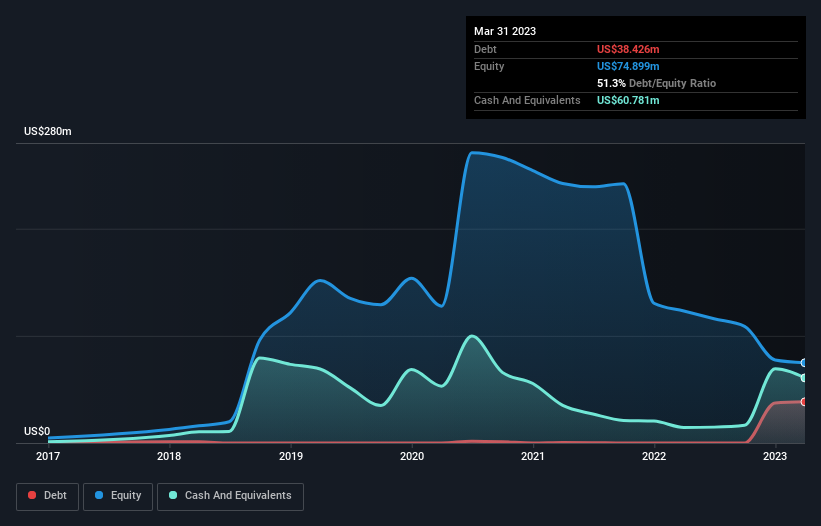Click Cash And Equivalents label in tooltip
Image resolution: width=821 pixels, height=526 pixels.
click(527, 100)
